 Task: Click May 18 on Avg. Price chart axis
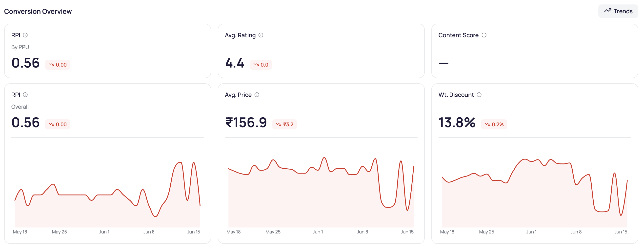coord(234,232)
